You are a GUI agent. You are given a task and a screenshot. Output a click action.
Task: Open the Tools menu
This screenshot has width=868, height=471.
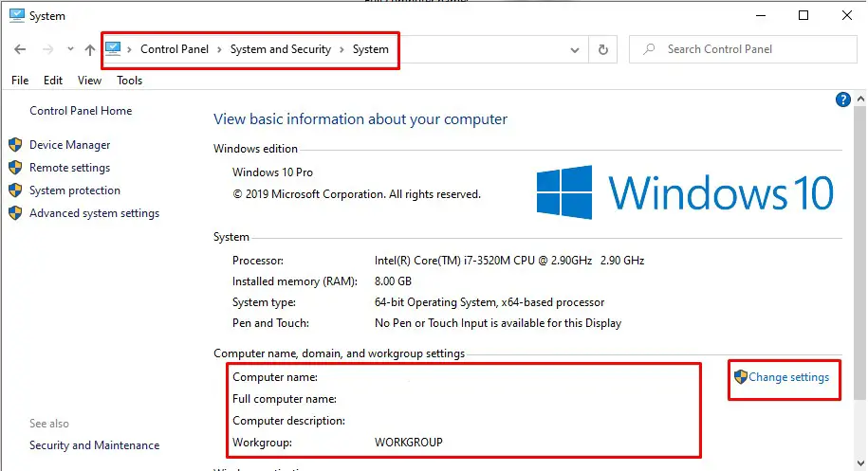tap(130, 81)
